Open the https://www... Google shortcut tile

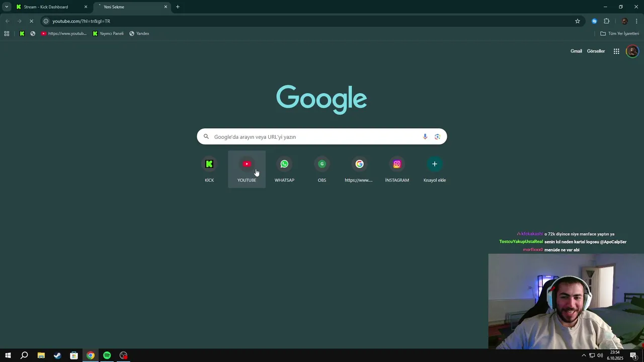pyautogui.click(x=359, y=169)
